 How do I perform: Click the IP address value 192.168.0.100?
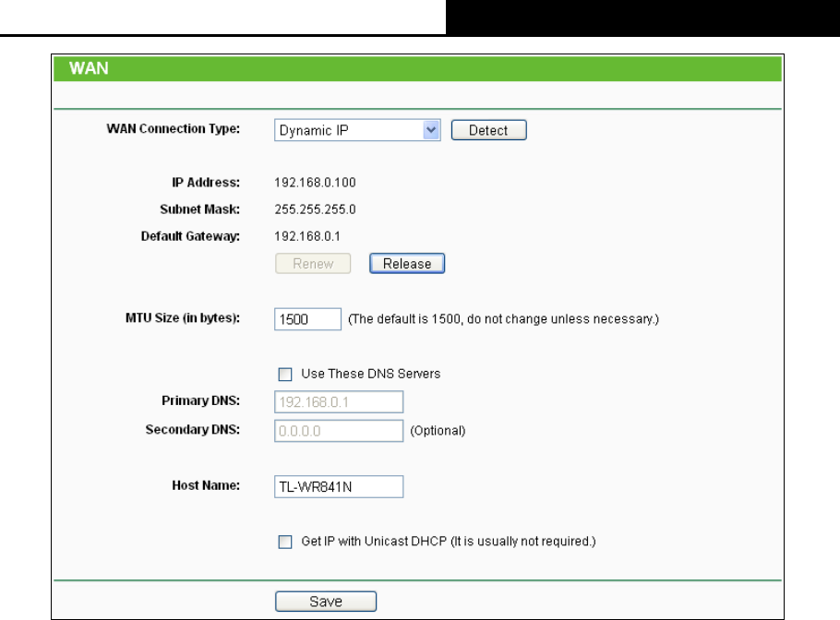coord(315,183)
